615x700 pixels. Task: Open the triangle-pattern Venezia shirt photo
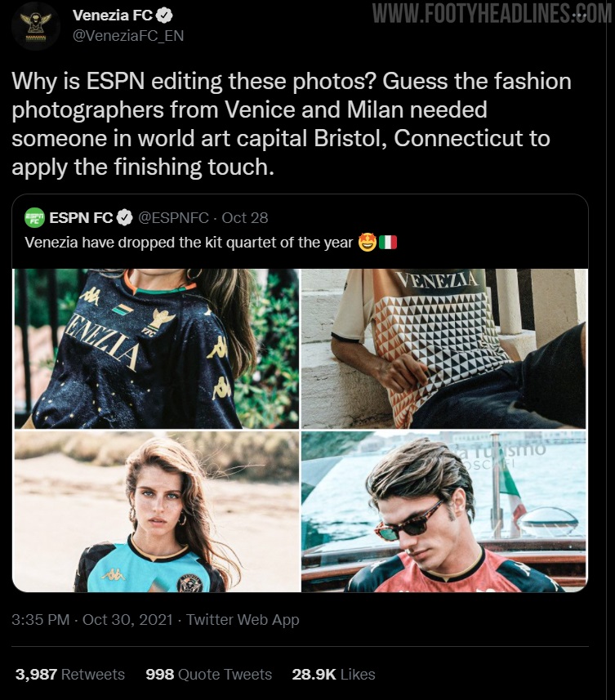click(x=444, y=349)
